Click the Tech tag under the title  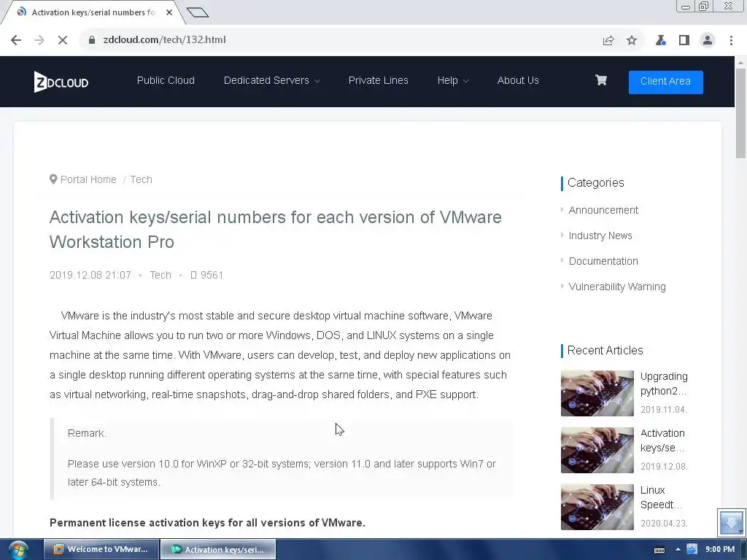(160, 275)
